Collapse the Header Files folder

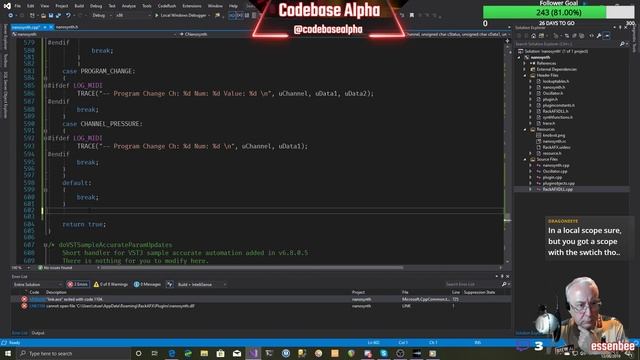pyautogui.click(x=525, y=76)
